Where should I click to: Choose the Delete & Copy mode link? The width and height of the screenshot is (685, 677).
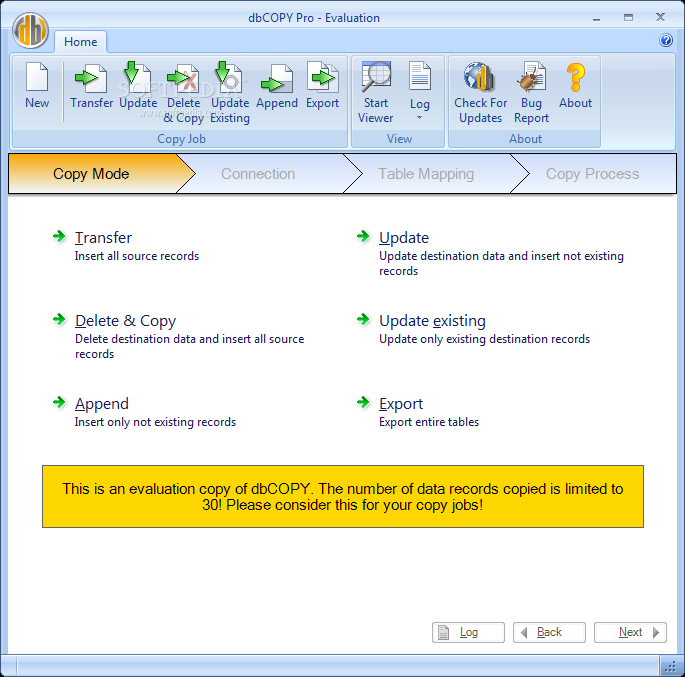pyautogui.click(x=125, y=321)
